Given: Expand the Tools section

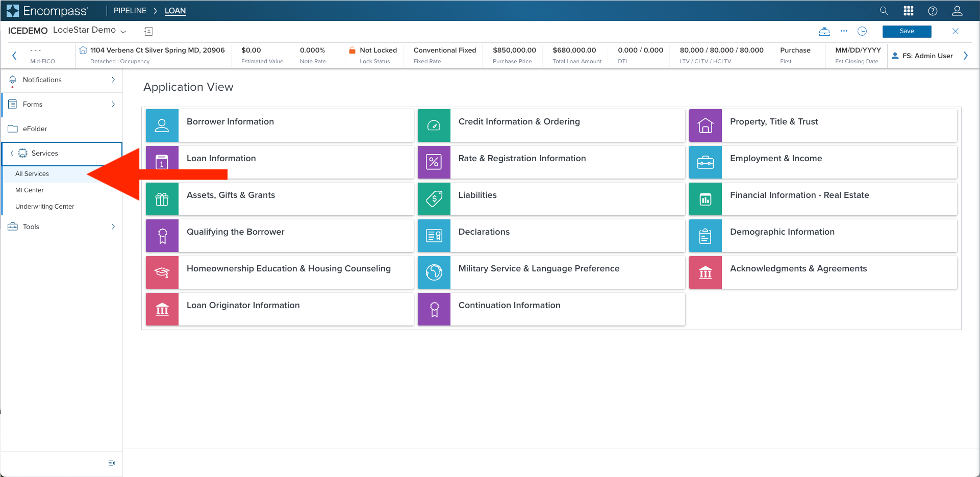Looking at the screenshot, I should 113,227.
